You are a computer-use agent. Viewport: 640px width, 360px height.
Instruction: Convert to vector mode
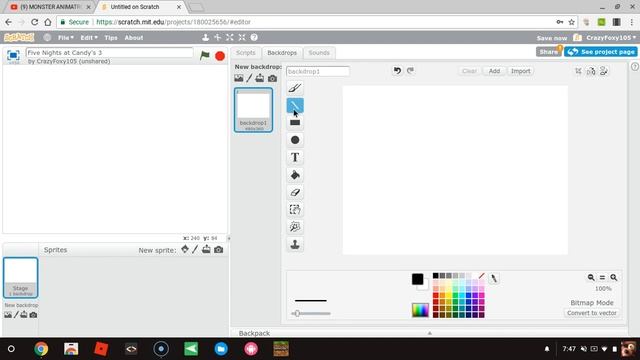pyautogui.click(x=591, y=313)
